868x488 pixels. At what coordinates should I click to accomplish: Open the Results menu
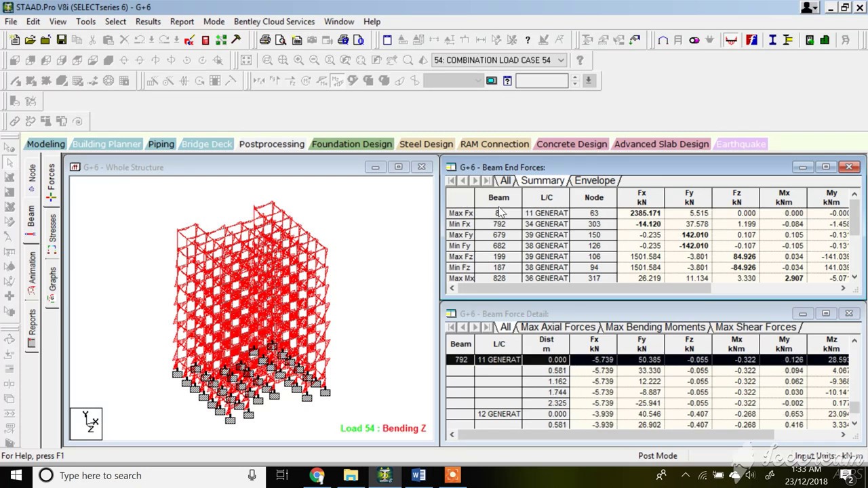point(148,21)
